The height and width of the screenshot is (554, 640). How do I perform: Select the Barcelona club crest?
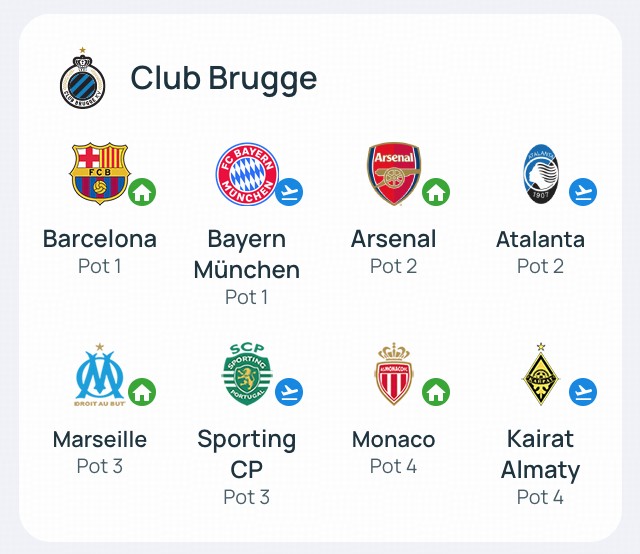click(100, 174)
